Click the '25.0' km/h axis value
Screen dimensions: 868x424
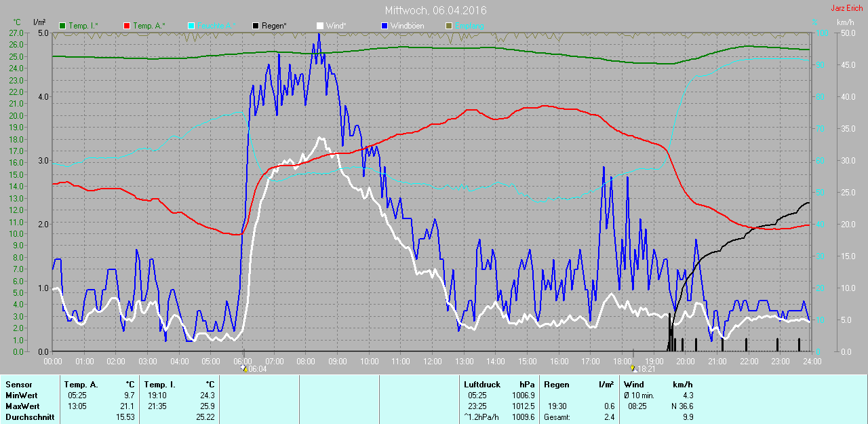coord(848,192)
